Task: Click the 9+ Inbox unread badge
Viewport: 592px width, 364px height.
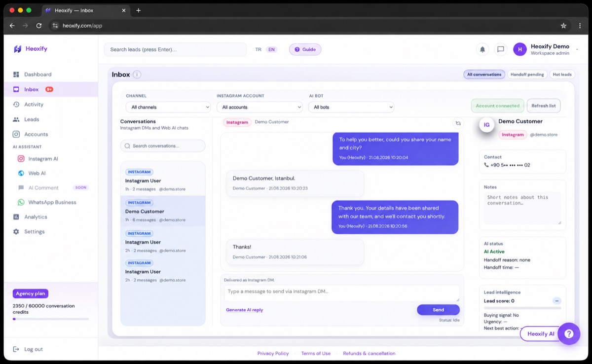Action: point(49,89)
